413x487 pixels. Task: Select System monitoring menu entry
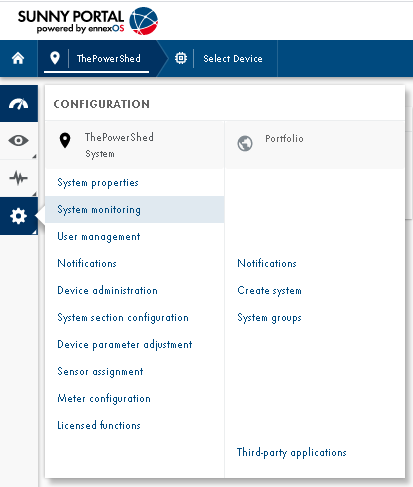[135, 209]
